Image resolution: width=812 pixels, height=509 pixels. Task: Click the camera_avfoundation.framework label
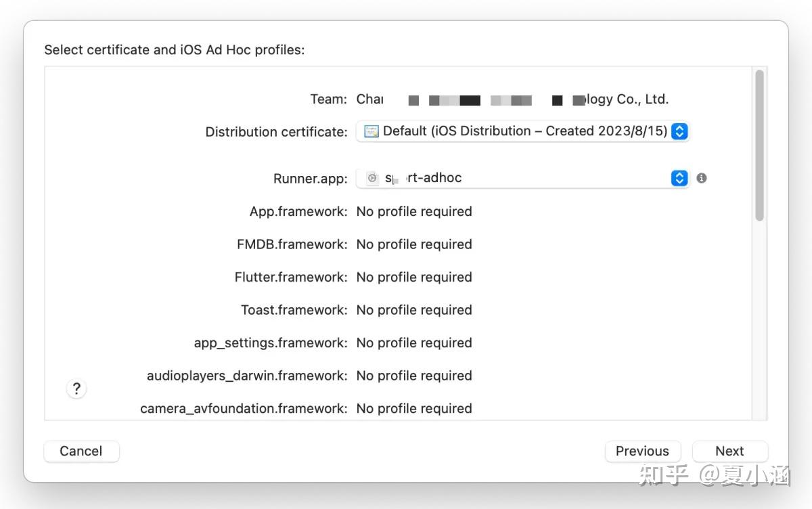(x=244, y=409)
